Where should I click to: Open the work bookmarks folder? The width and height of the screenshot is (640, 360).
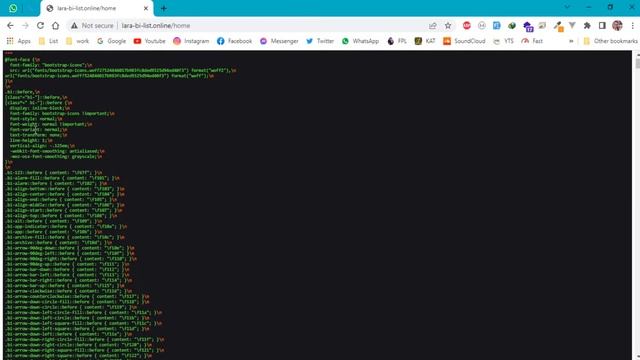(x=78, y=41)
